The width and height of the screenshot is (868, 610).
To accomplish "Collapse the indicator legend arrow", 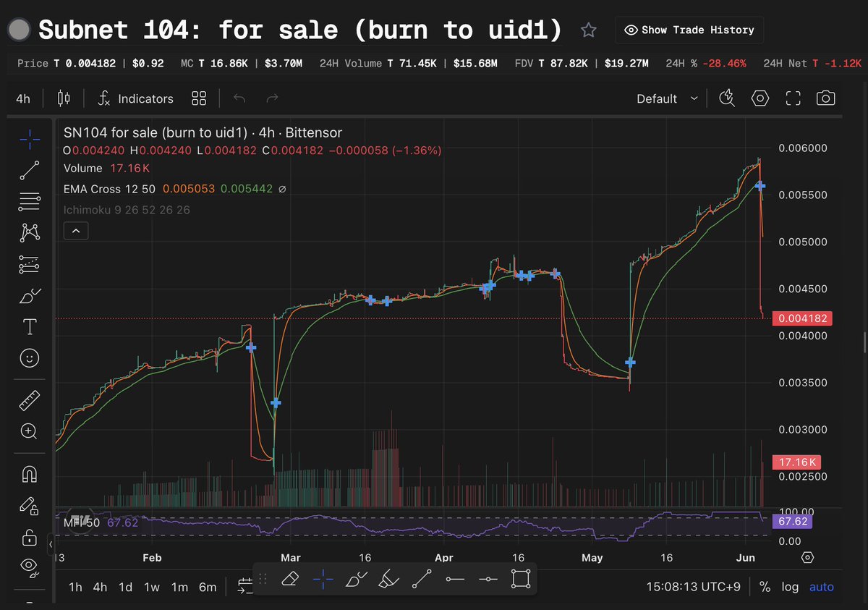I will coord(76,231).
